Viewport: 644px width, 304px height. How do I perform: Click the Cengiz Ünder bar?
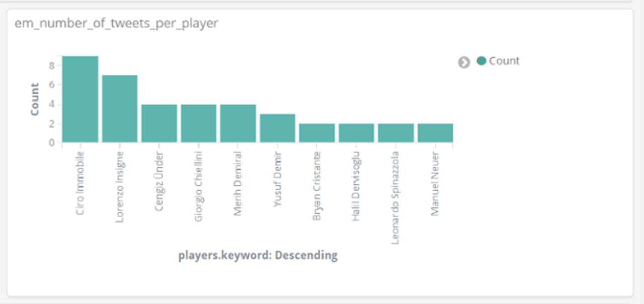(159, 123)
